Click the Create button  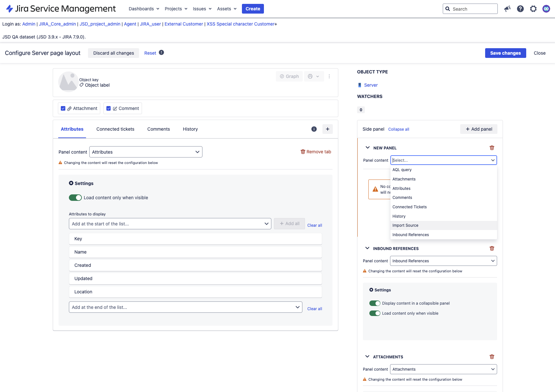click(253, 9)
